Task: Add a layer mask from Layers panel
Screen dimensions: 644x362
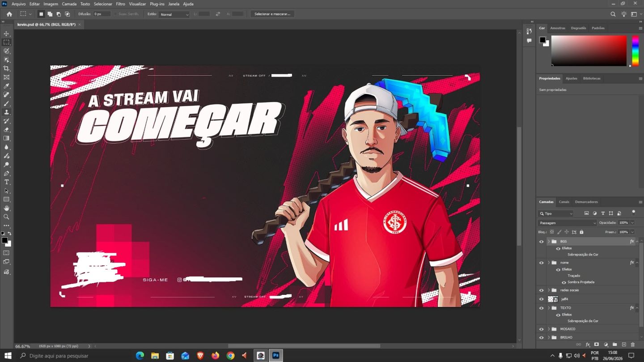Action: point(597,345)
